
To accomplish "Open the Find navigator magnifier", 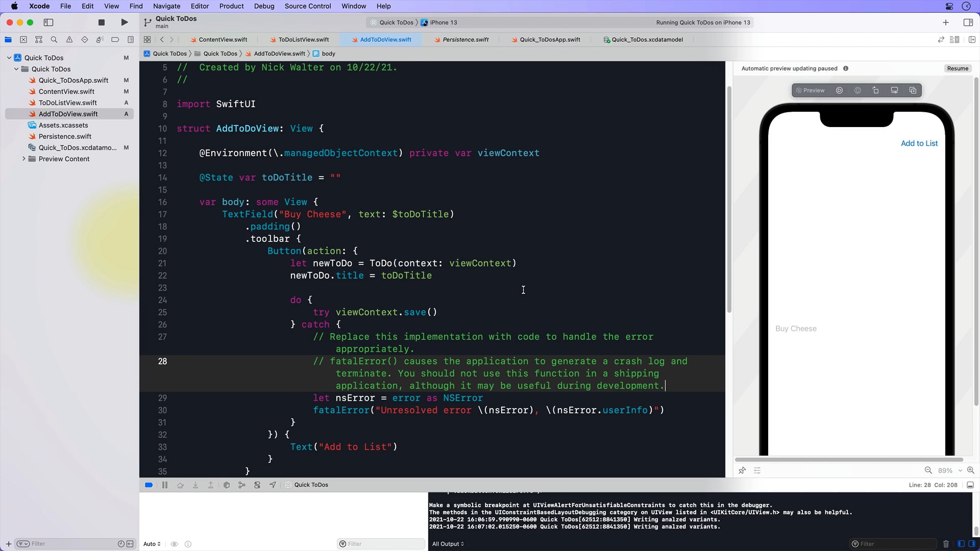I will (x=54, y=39).
